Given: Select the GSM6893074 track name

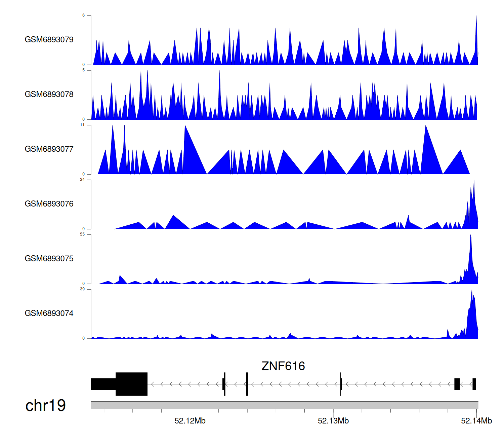Looking at the screenshot, I should 49,313.
